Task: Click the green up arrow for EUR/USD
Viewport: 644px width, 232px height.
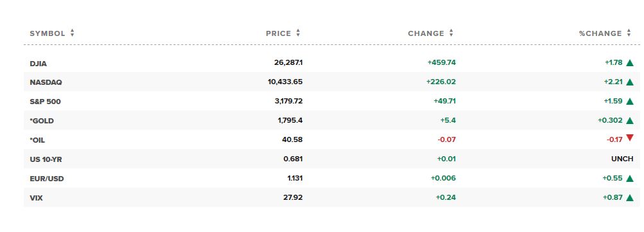Action: click(x=630, y=179)
